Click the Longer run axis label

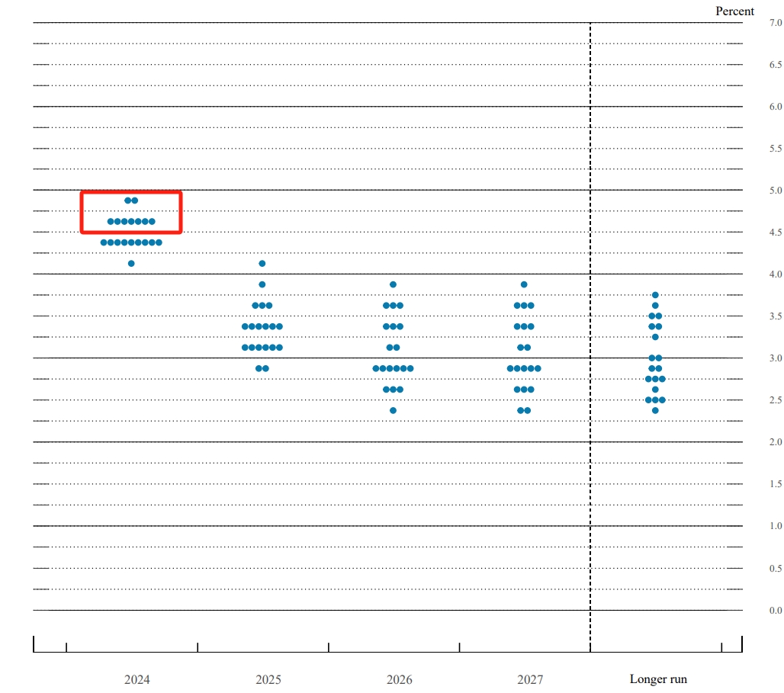(658, 679)
